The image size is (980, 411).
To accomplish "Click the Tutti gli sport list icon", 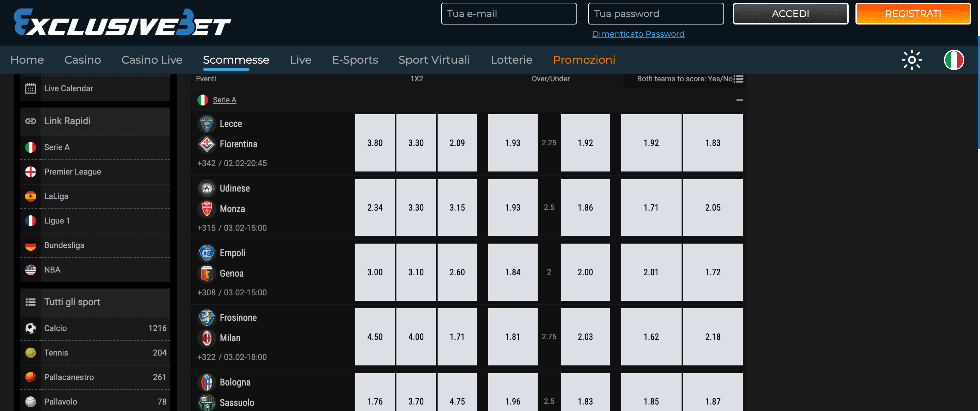I will (x=30, y=302).
